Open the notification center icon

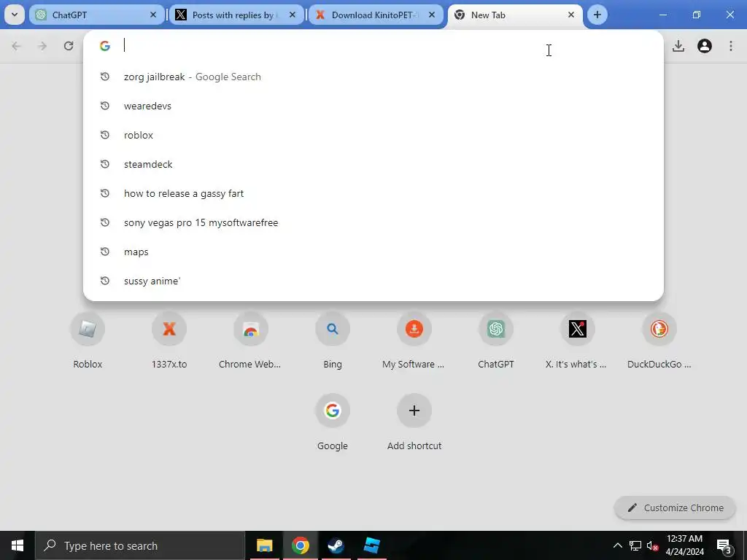[724, 545]
